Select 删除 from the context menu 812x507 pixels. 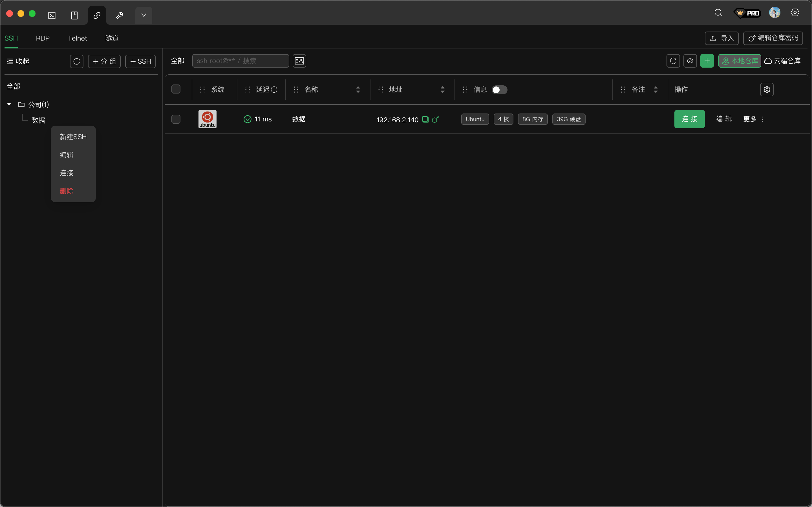67,191
